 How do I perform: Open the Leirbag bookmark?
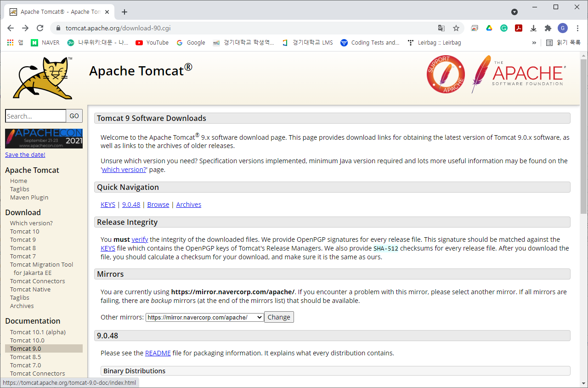pyautogui.click(x=434, y=42)
